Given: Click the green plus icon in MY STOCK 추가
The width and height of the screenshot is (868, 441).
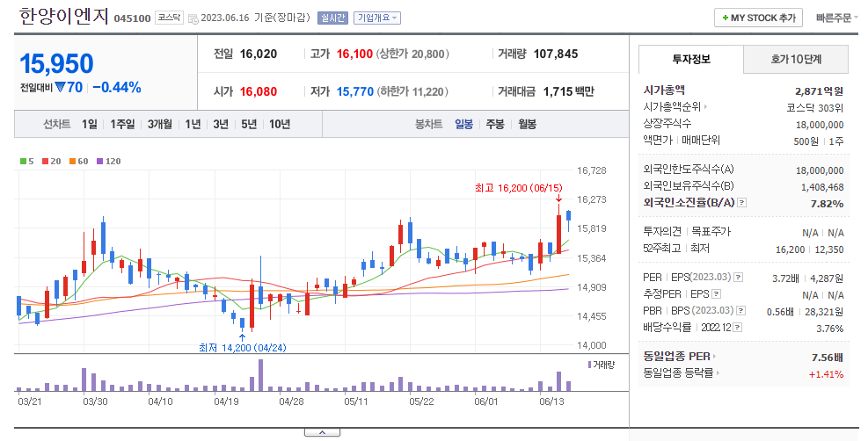Looking at the screenshot, I should tap(726, 18).
